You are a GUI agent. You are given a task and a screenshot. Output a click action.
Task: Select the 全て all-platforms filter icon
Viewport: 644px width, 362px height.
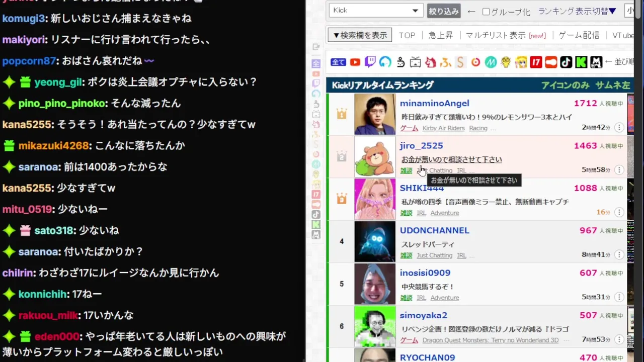[338, 62]
